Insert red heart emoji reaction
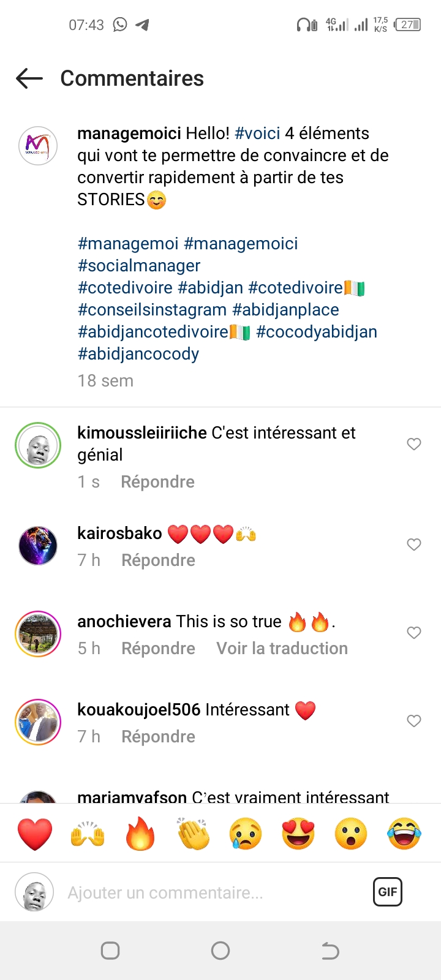Screen dimensions: 441x980 coord(35,834)
